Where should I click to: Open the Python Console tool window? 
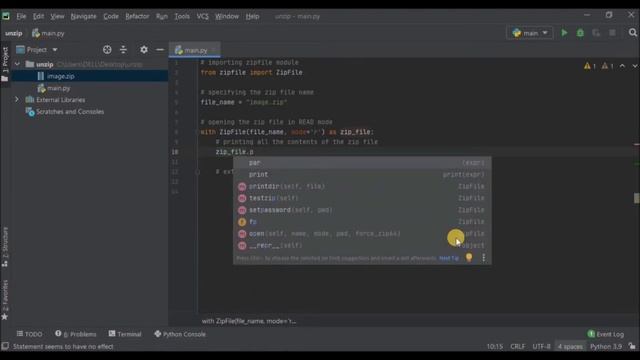coord(180,334)
